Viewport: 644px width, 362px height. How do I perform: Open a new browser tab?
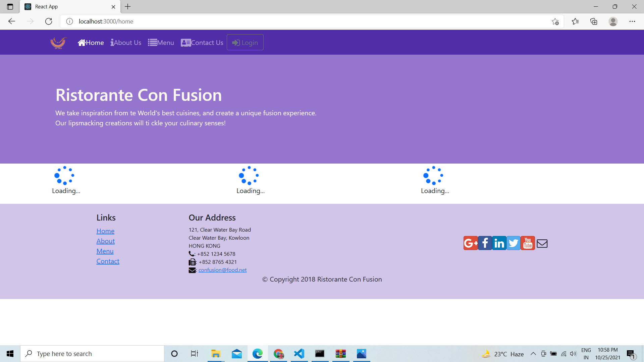(128, 7)
